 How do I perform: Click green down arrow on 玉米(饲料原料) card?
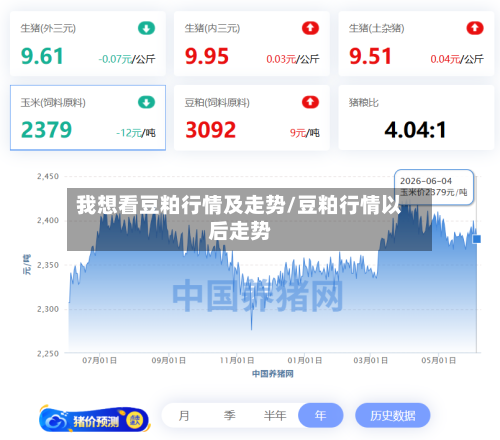coord(146,102)
